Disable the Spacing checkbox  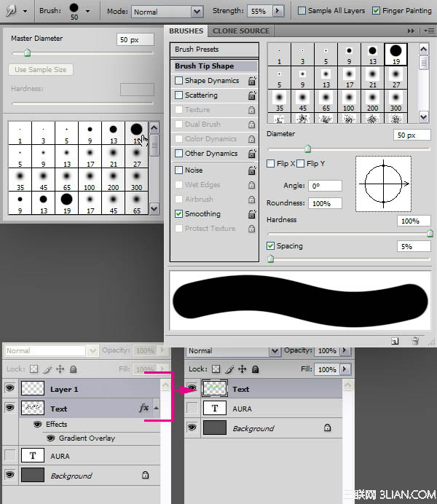tap(270, 246)
